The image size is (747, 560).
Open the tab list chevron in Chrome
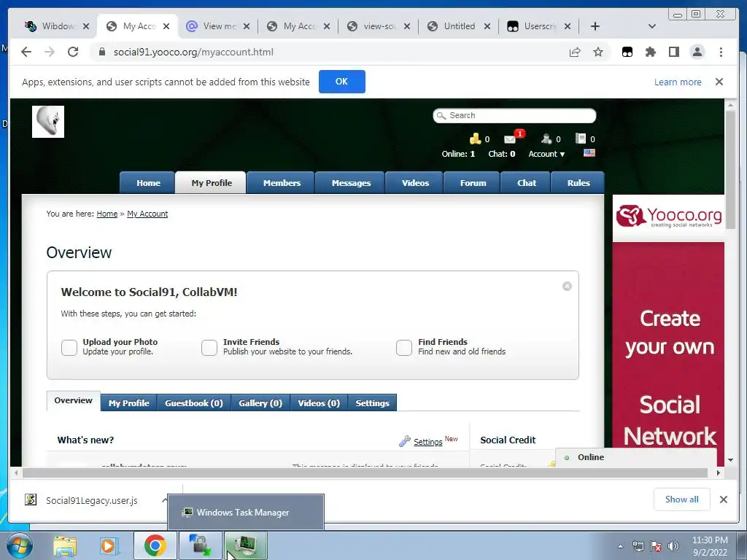coord(652,26)
